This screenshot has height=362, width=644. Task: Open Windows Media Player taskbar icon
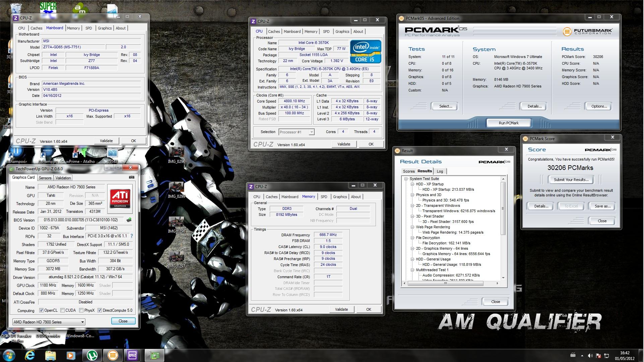pyautogui.click(x=71, y=355)
